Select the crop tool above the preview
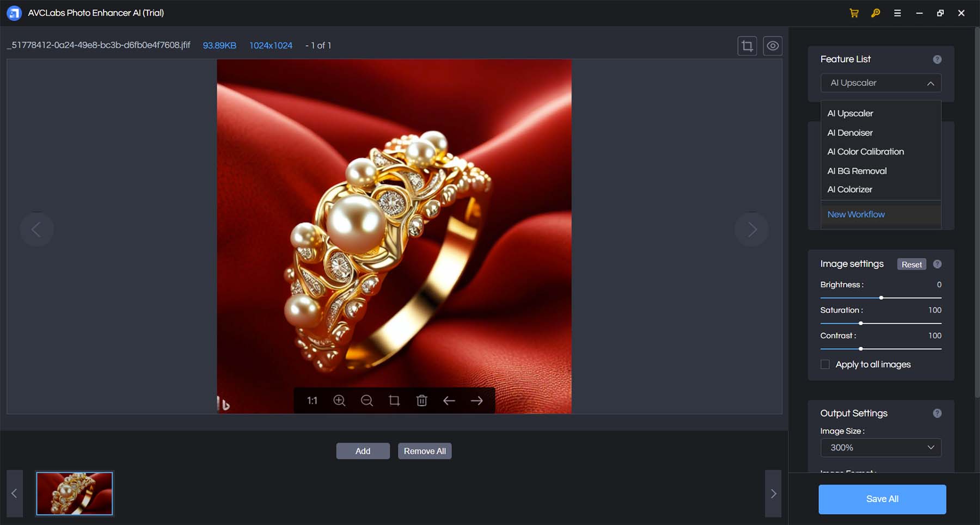 click(747, 46)
